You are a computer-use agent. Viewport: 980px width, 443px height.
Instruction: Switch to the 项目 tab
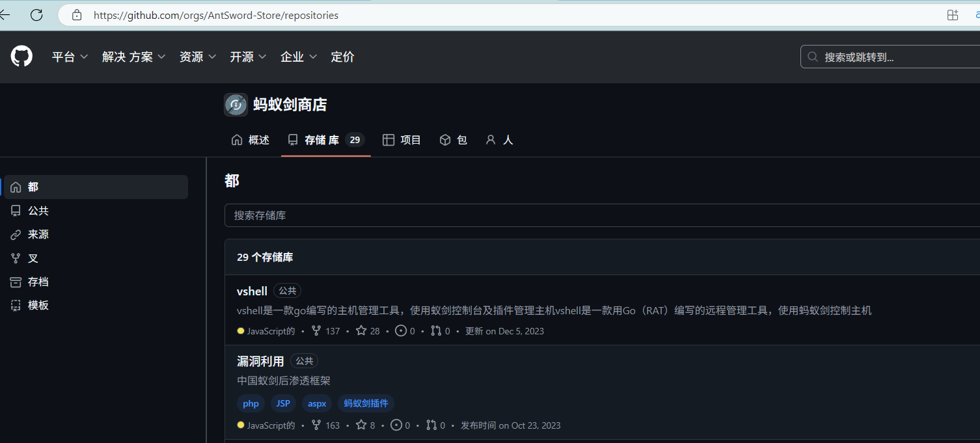point(402,140)
